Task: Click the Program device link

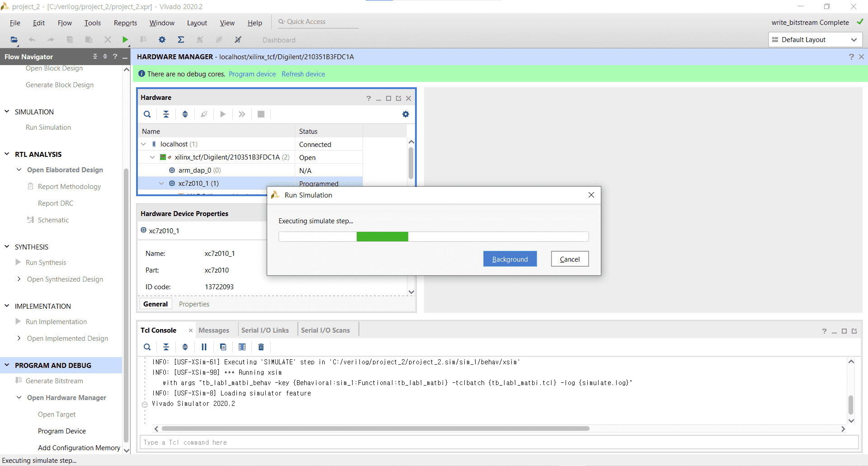Action: pos(252,74)
